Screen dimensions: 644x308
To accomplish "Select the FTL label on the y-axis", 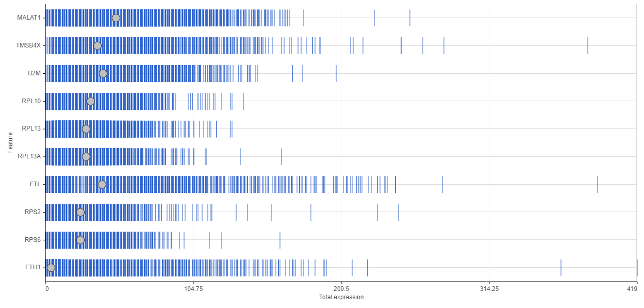I will click(x=36, y=184).
